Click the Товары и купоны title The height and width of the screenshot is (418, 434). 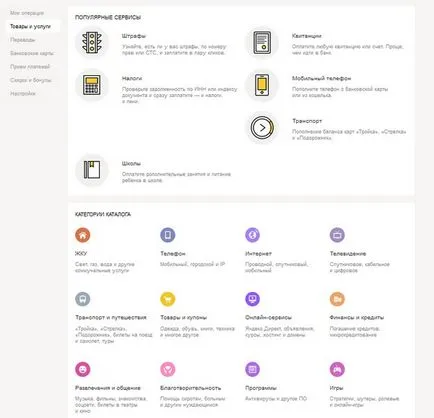(x=183, y=317)
